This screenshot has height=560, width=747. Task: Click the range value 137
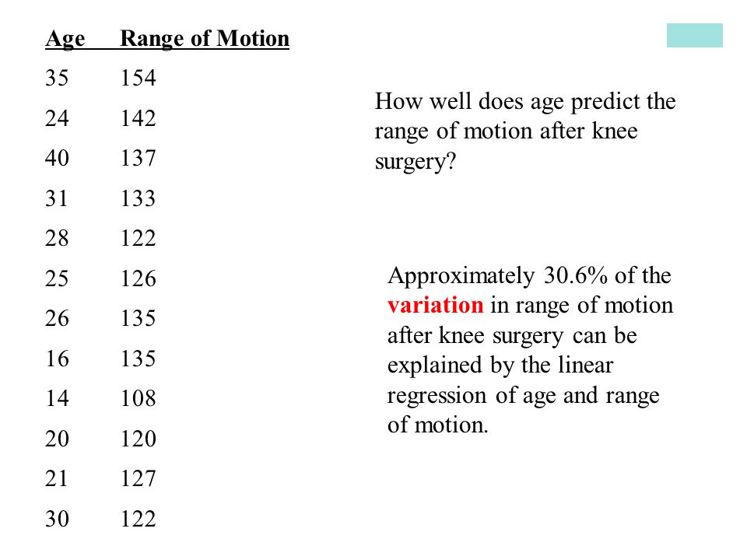(138, 158)
